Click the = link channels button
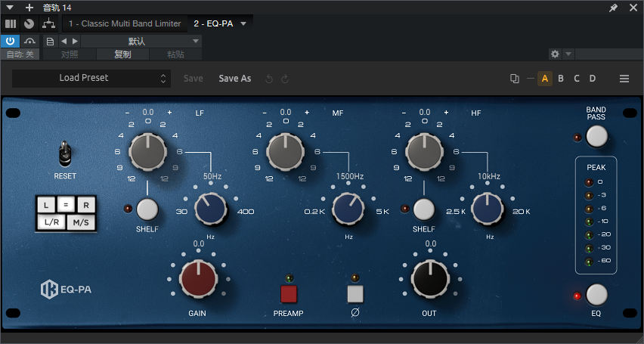The image size is (644, 344). click(66, 204)
